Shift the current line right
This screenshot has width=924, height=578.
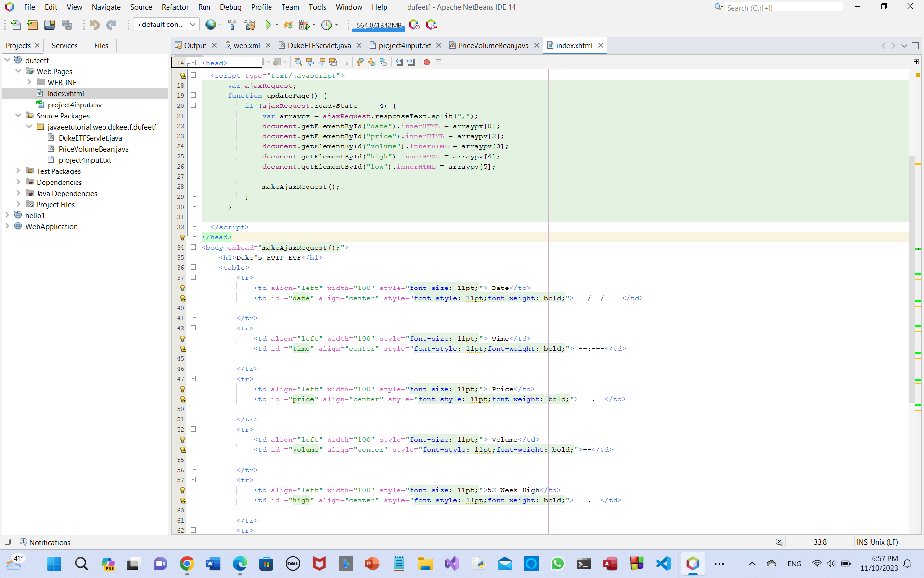(x=411, y=62)
